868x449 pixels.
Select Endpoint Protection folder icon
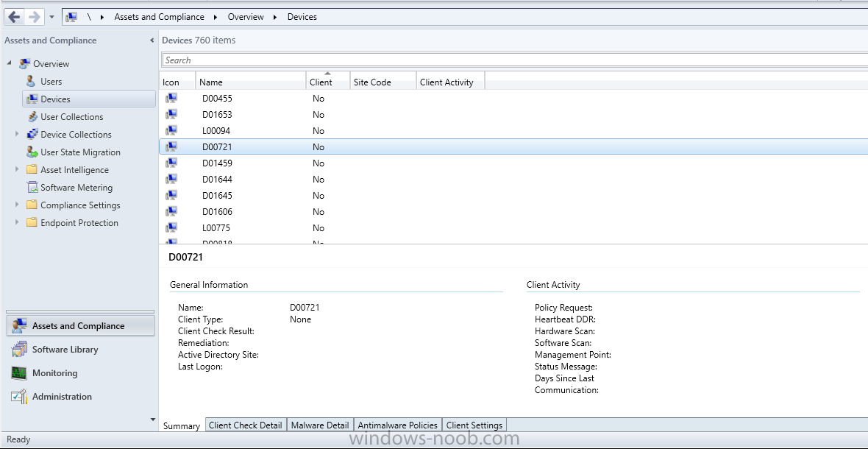[32, 223]
